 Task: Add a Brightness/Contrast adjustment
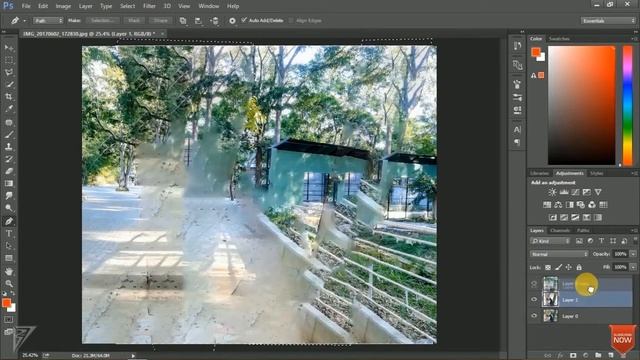tap(552, 192)
